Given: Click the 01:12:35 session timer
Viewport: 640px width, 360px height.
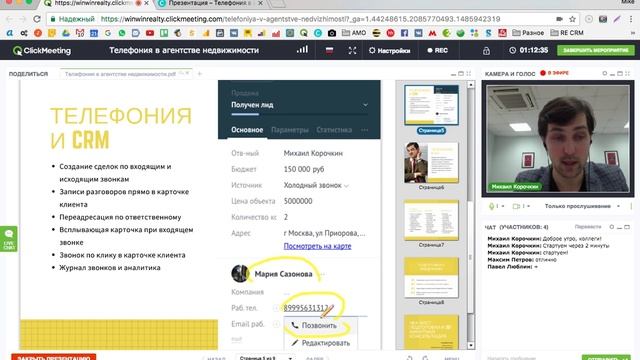Looking at the screenshot, I should click(528, 50).
